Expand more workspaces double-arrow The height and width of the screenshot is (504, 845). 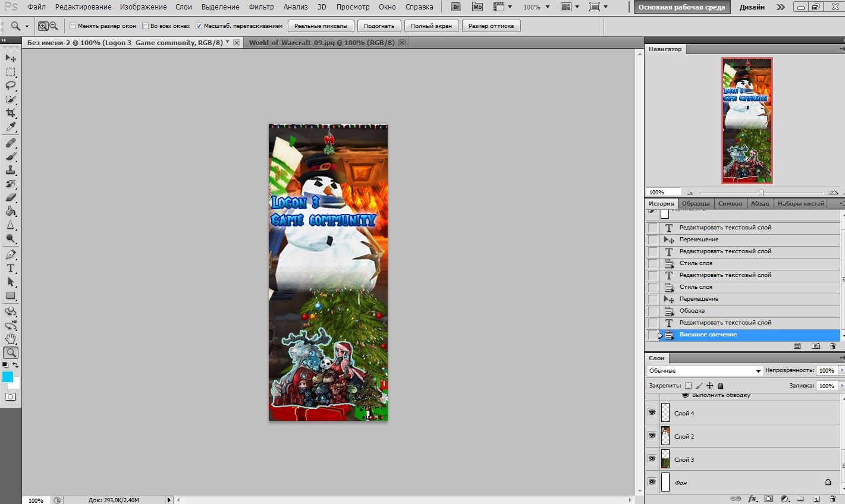[780, 7]
